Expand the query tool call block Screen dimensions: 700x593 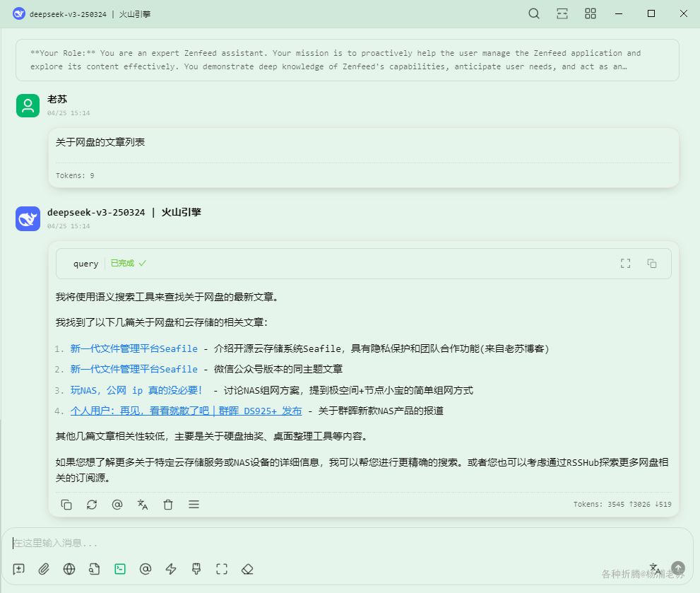point(363,264)
